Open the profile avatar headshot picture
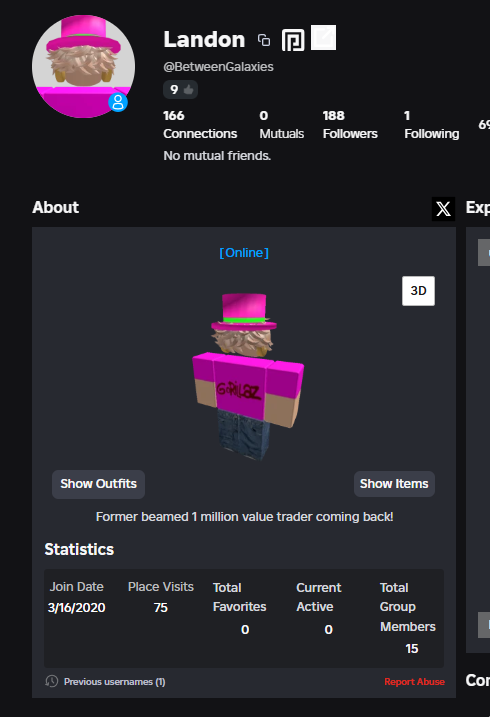Image resolution: width=490 pixels, height=717 pixels. (84, 66)
